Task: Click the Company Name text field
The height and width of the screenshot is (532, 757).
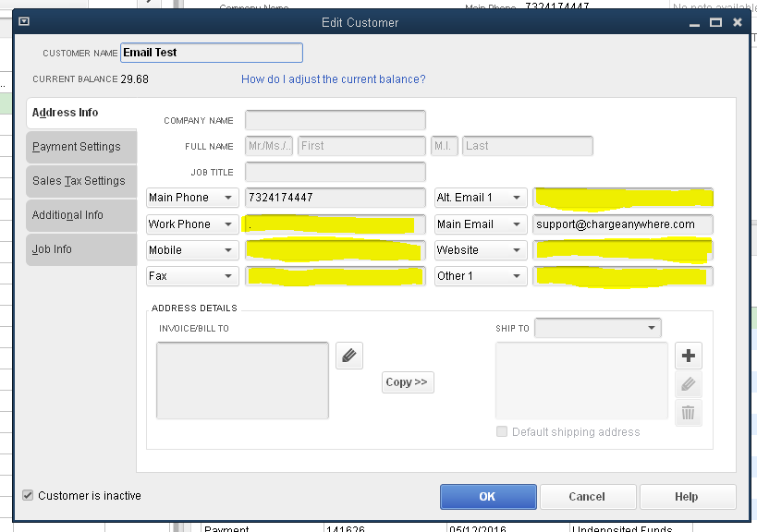Action: (335, 120)
